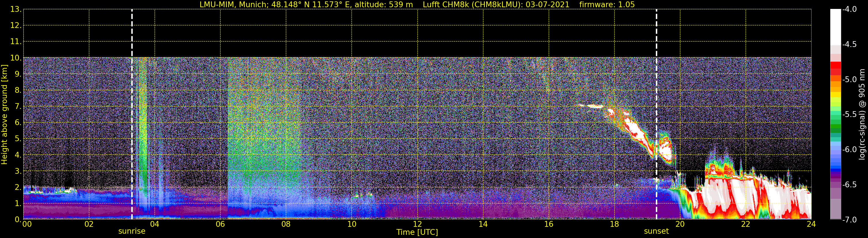Click the '06' time axis tick label

(220, 224)
